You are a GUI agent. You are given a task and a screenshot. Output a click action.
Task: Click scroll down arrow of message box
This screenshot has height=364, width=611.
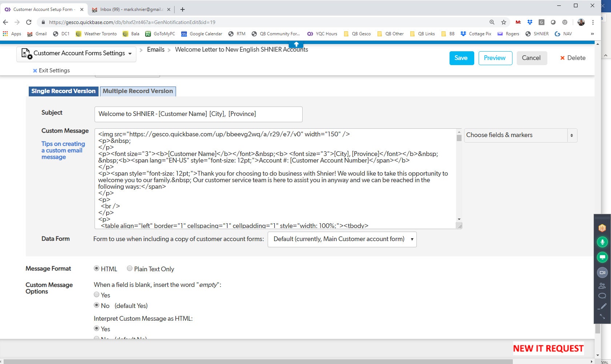pyautogui.click(x=459, y=219)
